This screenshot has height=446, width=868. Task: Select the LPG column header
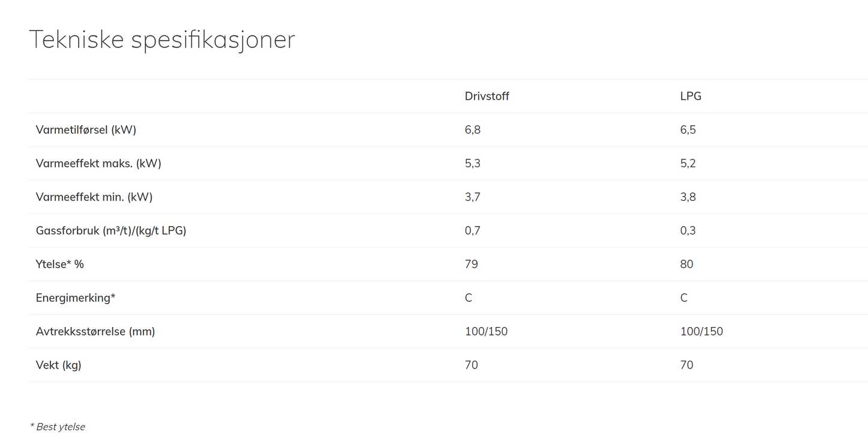pyautogui.click(x=690, y=96)
